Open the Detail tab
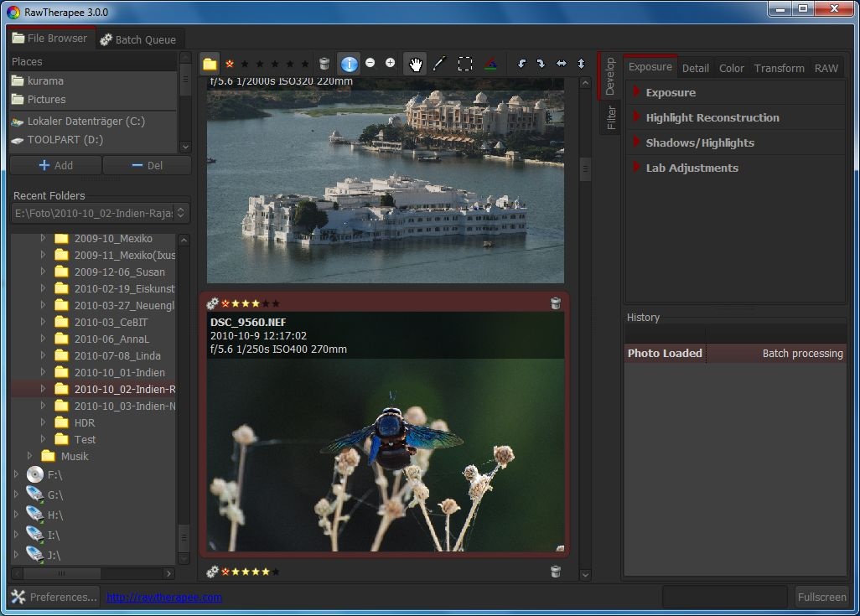The height and width of the screenshot is (616, 860). click(x=695, y=68)
